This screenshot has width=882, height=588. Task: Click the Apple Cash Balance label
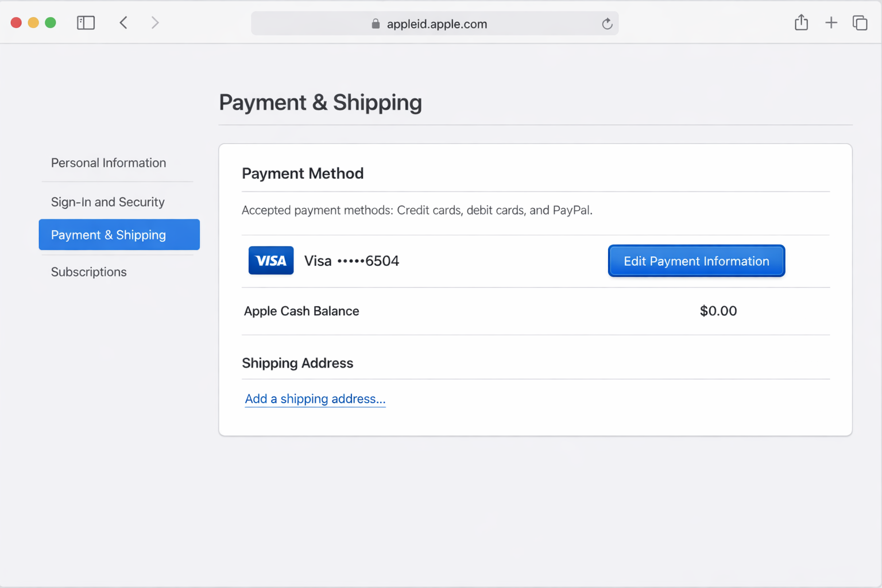pos(301,311)
